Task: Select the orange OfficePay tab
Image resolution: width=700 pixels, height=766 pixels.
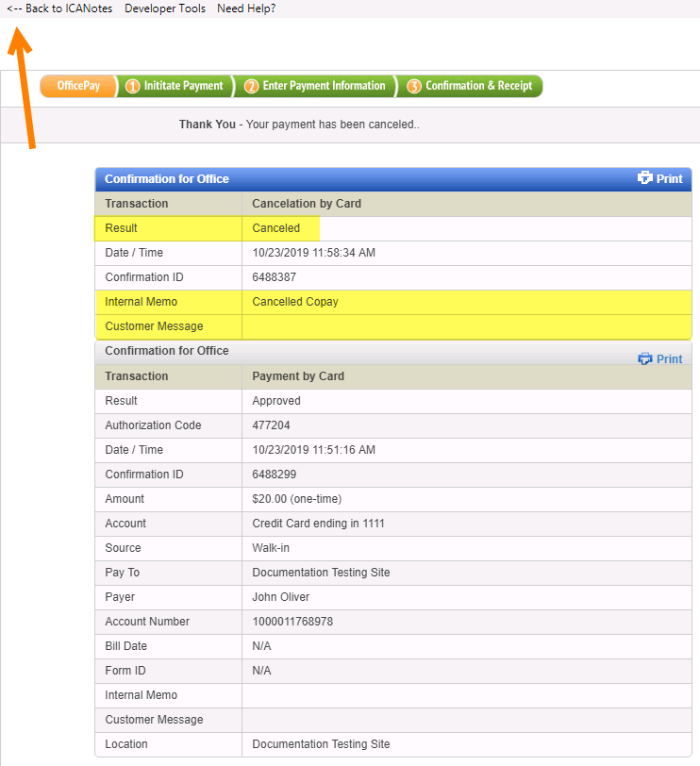Action: 78,86
